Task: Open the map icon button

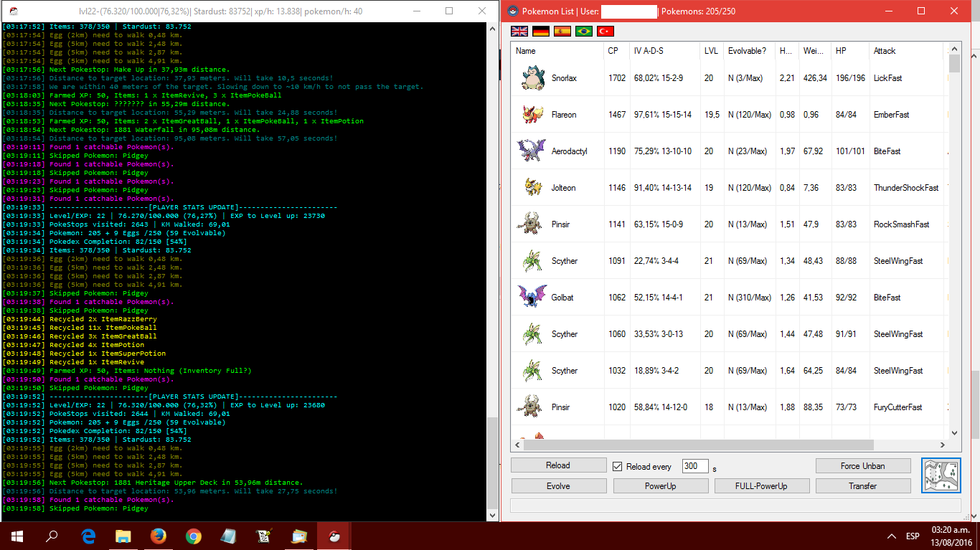Action: coord(941,476)
